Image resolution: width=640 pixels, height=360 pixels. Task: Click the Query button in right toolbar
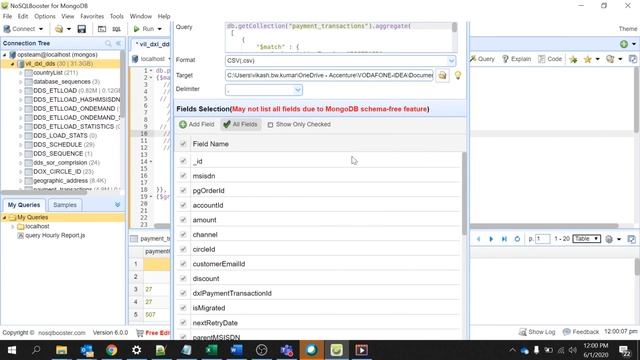(x=482, y=59)
